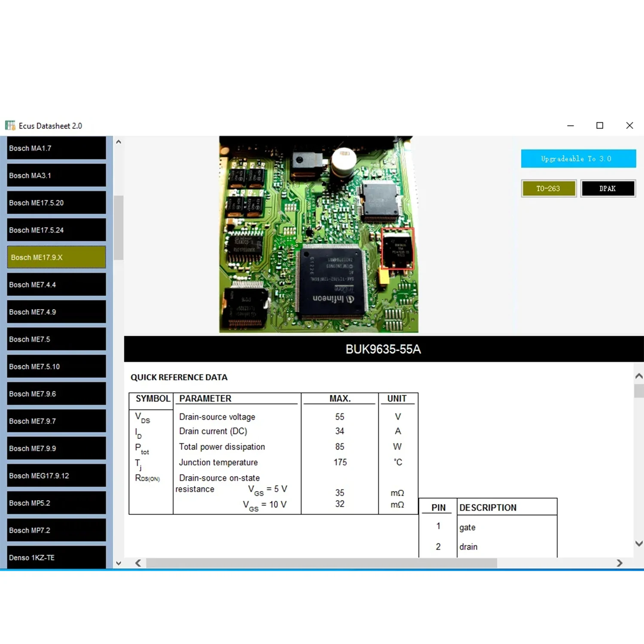Image resolution: width=644 pixels, height=644 pixels.
Task: Select Bosch ME7.4.4 in the list
Action: tap(56, 285)
